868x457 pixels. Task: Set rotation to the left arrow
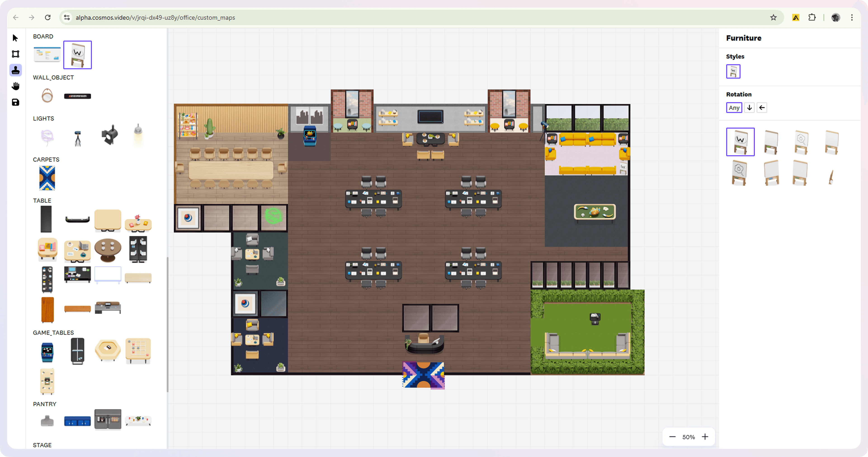(762, 108)
